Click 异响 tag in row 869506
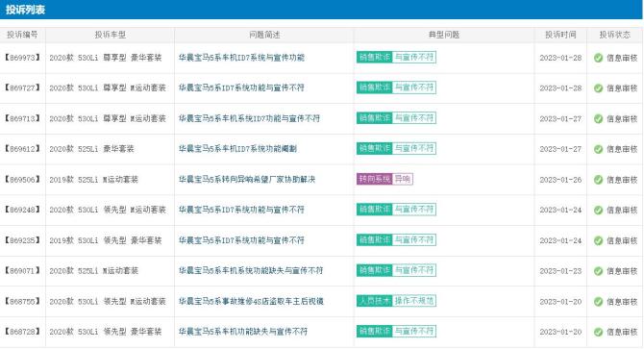Screen dimensions: 644x349 [403, 179]
